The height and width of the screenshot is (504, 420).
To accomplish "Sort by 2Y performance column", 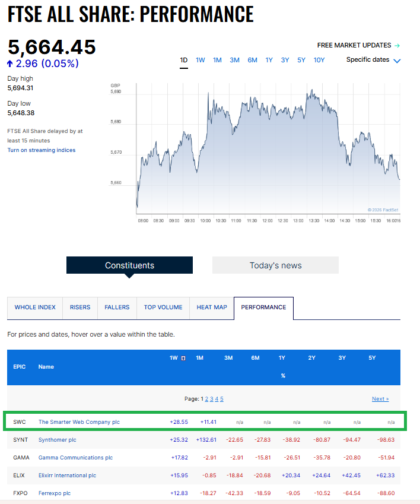I will (x=312, y=358).
